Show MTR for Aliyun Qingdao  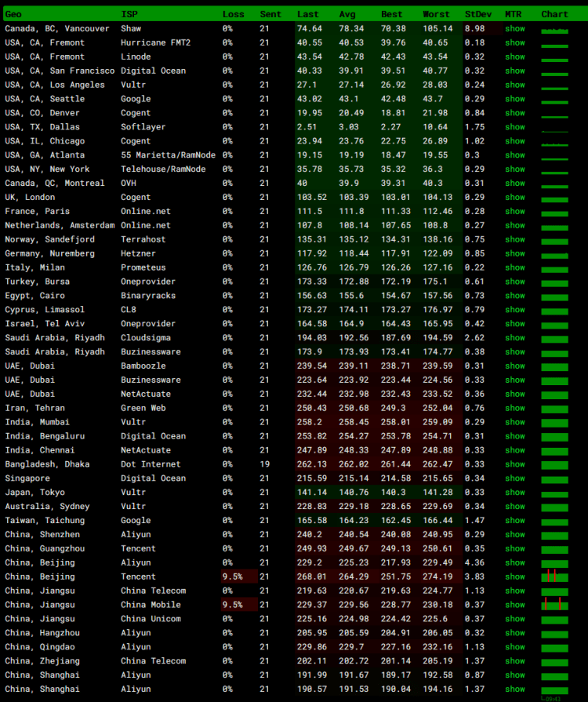point(514,647)
